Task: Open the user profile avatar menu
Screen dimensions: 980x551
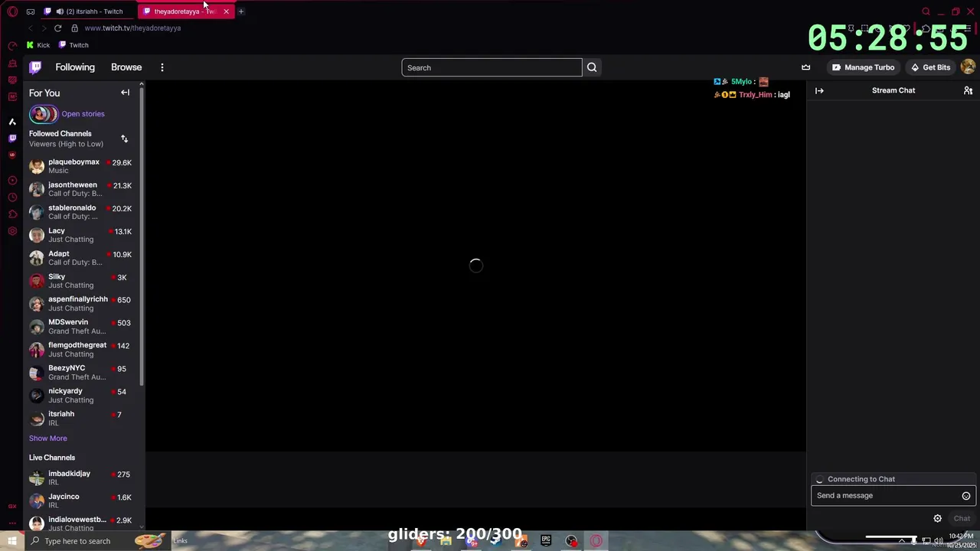Action: click(968, 67)
